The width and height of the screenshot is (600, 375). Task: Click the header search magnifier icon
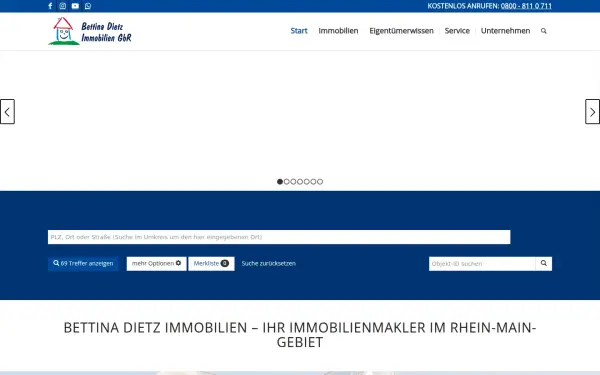pos(543,31)
